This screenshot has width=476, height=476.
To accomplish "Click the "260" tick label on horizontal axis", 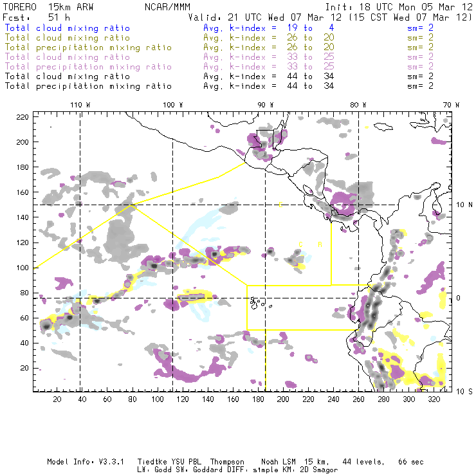I will (358, 399).
